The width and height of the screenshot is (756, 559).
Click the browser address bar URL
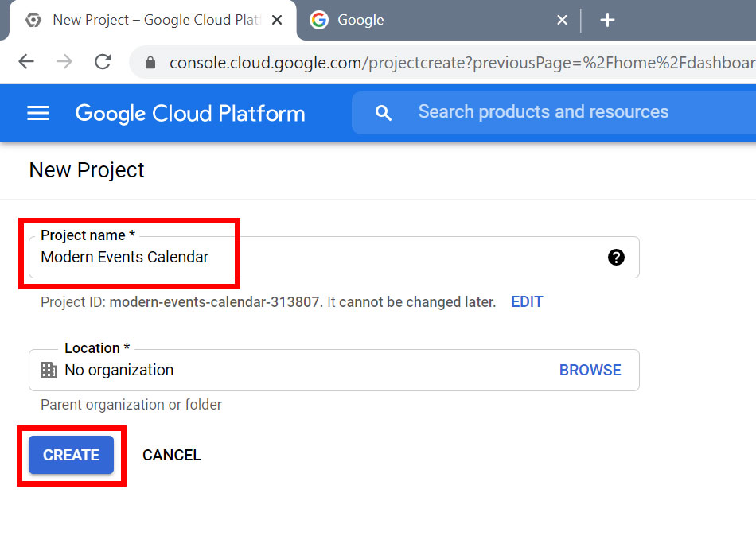point(462,63)
